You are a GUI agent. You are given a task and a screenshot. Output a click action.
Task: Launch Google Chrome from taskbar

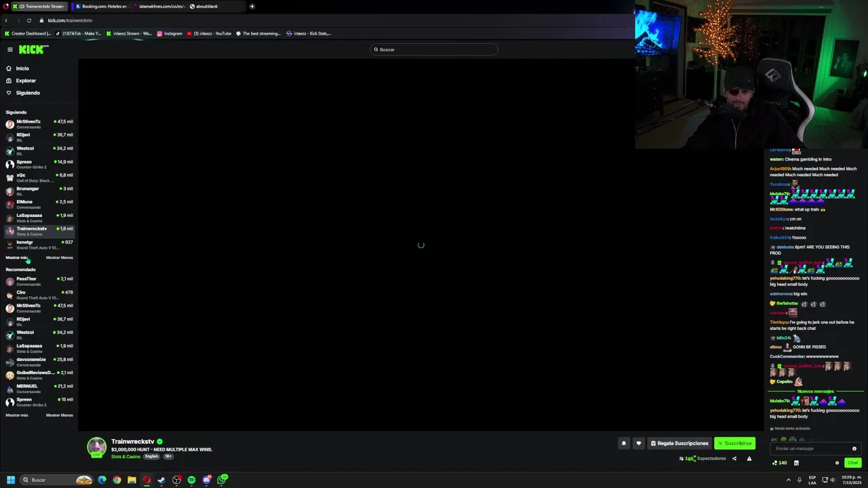pos(117,480)
